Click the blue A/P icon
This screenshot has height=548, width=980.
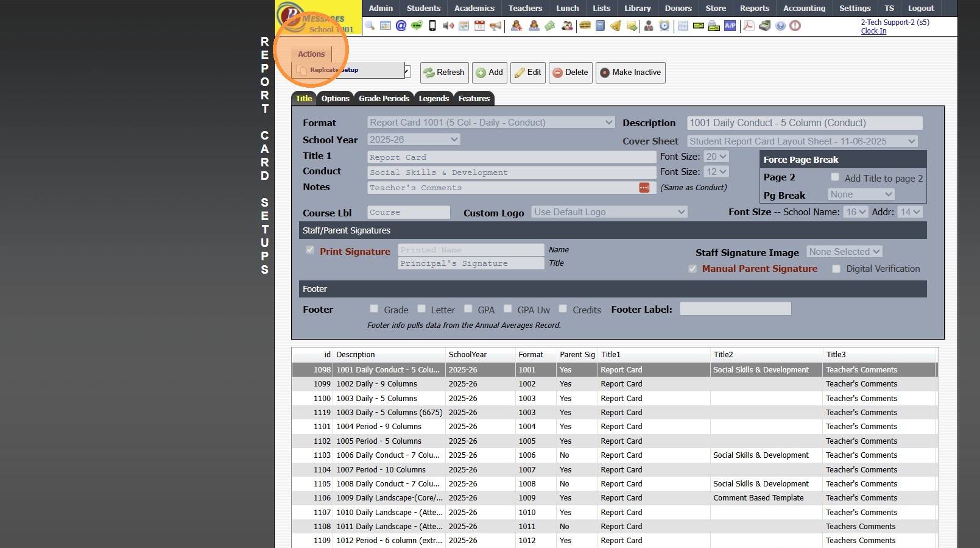[x=730, y=26]
